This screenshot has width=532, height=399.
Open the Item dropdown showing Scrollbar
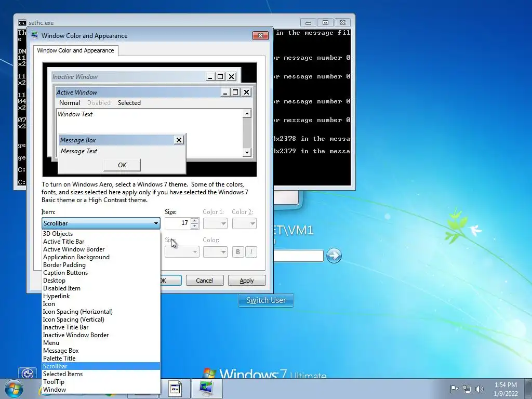pyautogui.click(x=101, y=223)
